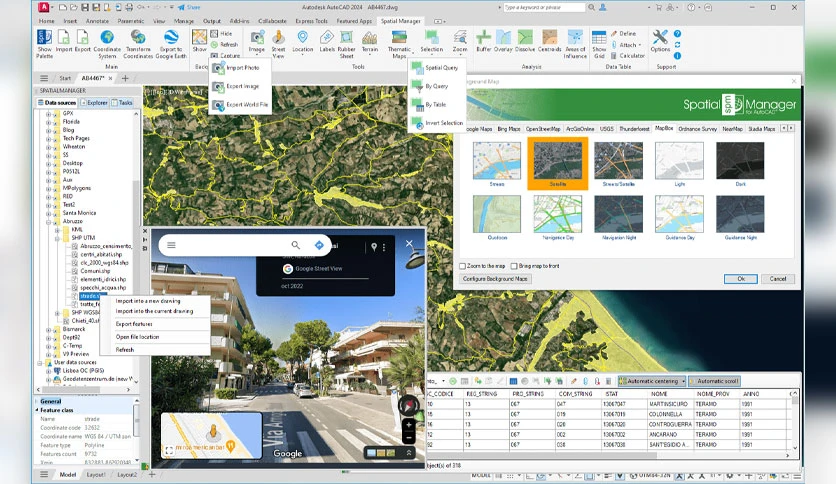This screenshot has width=836, height=484.
Task: Collapse the User data sources node
Action: (x=40, y=362)
